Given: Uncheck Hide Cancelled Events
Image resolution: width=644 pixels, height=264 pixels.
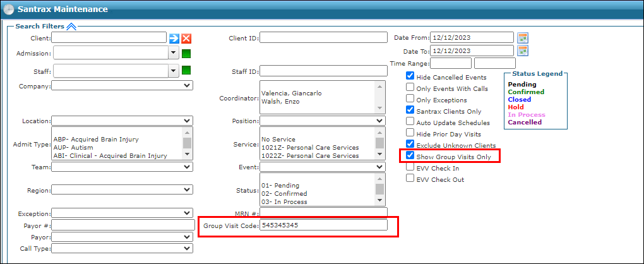Looking at the screenshot, I should tap(410, 76).
